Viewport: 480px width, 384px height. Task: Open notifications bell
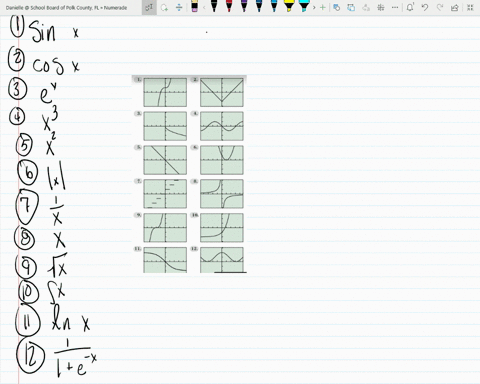point(410,7)
